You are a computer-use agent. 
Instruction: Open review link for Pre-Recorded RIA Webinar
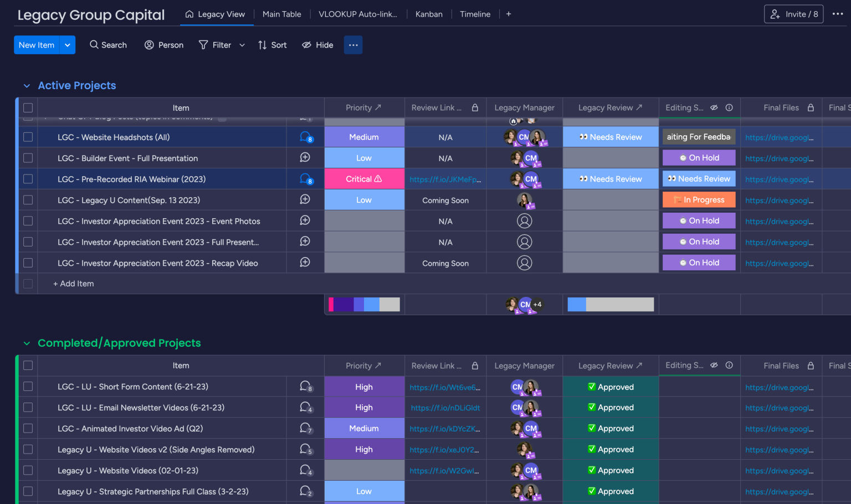click(445, 179)
